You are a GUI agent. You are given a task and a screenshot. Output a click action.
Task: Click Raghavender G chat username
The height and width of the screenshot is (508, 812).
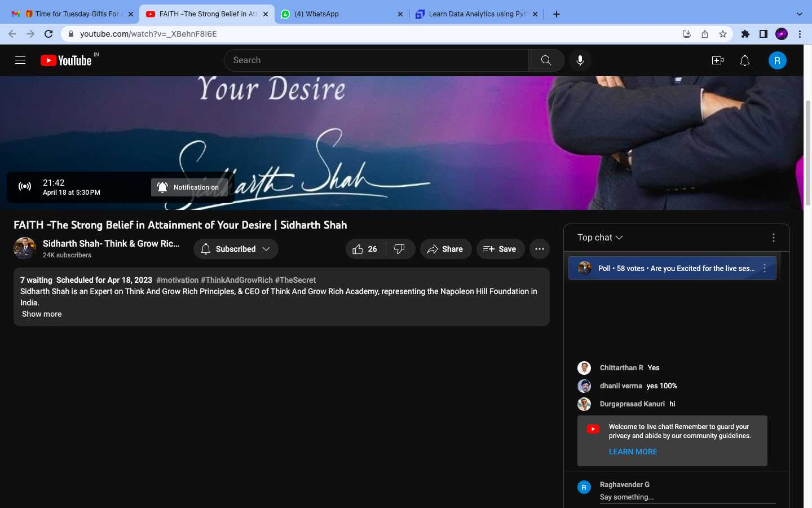625,485
